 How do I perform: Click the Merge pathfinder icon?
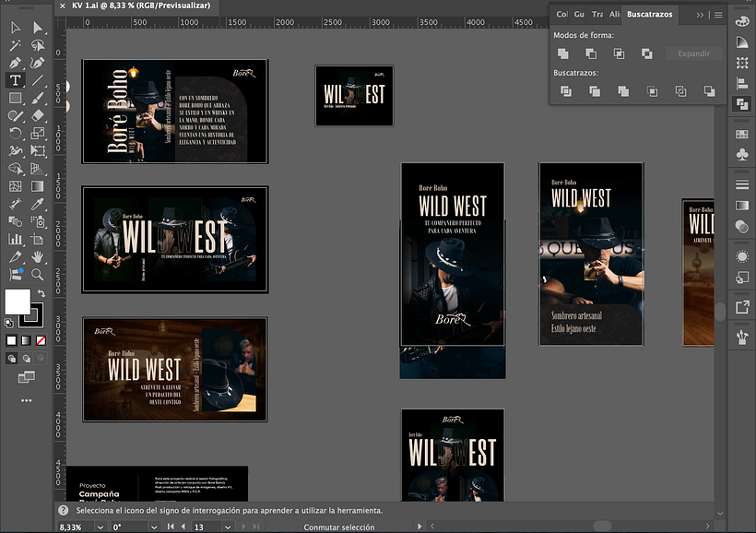tap(623, 91)
